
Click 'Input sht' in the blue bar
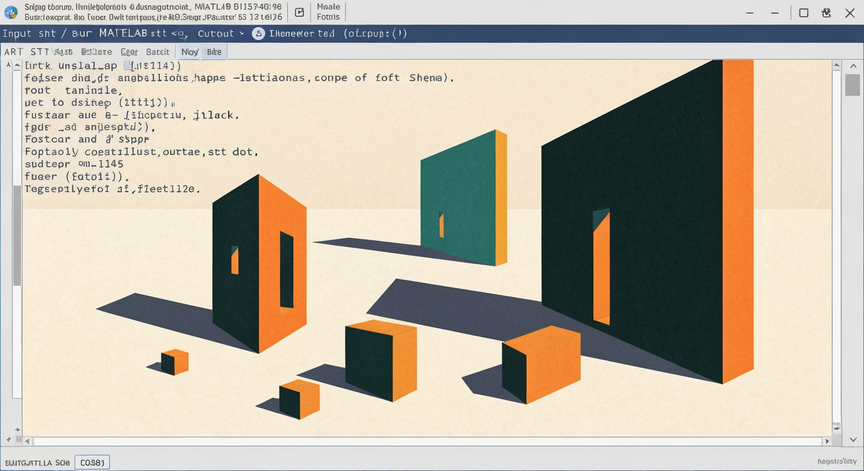29,34
